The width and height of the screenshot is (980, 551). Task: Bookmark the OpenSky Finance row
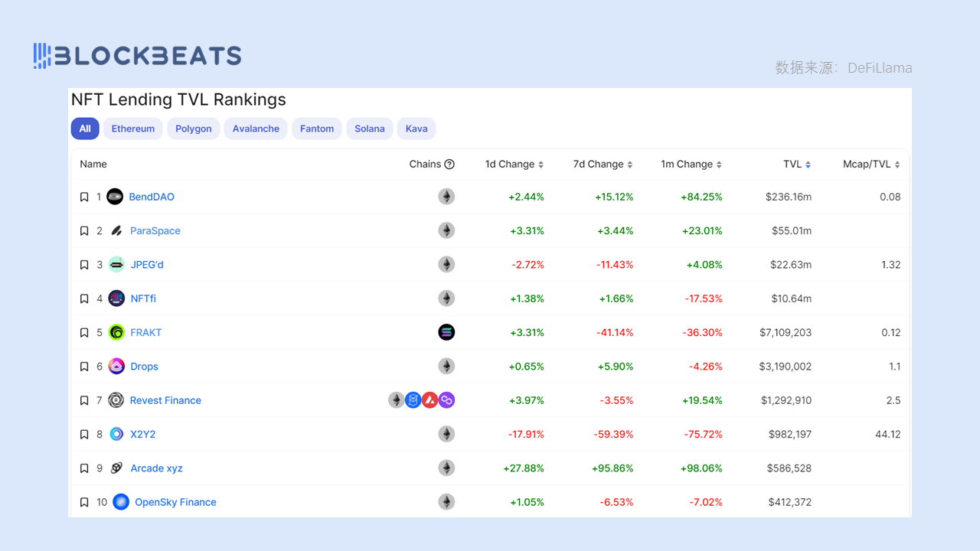point(84,503)
